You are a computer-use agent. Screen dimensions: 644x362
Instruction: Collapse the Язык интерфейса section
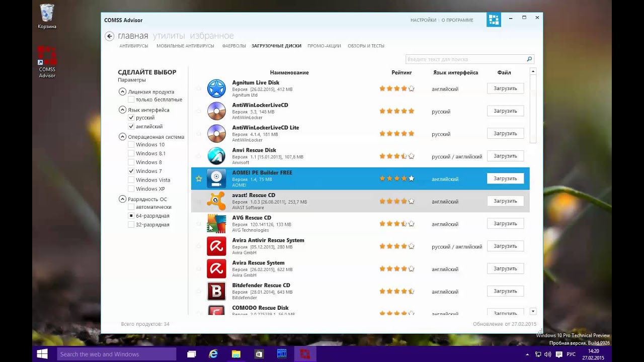(x=122, y=110)
